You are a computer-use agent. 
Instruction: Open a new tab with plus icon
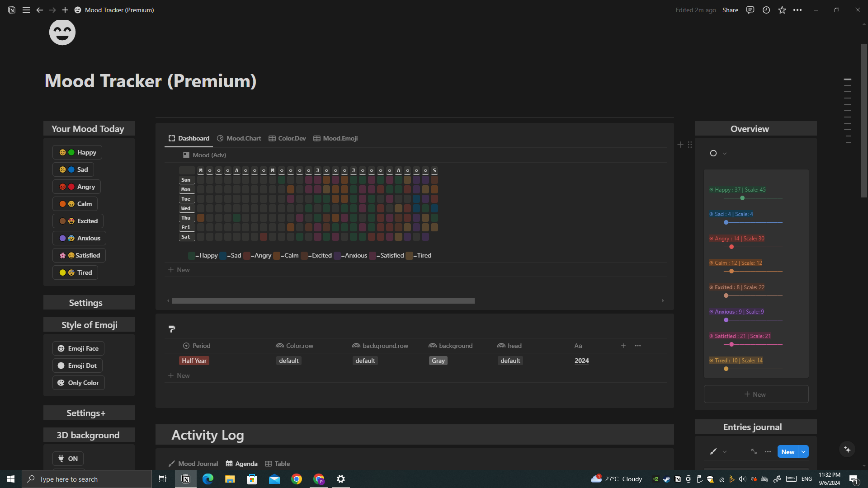tap(65, 10)
